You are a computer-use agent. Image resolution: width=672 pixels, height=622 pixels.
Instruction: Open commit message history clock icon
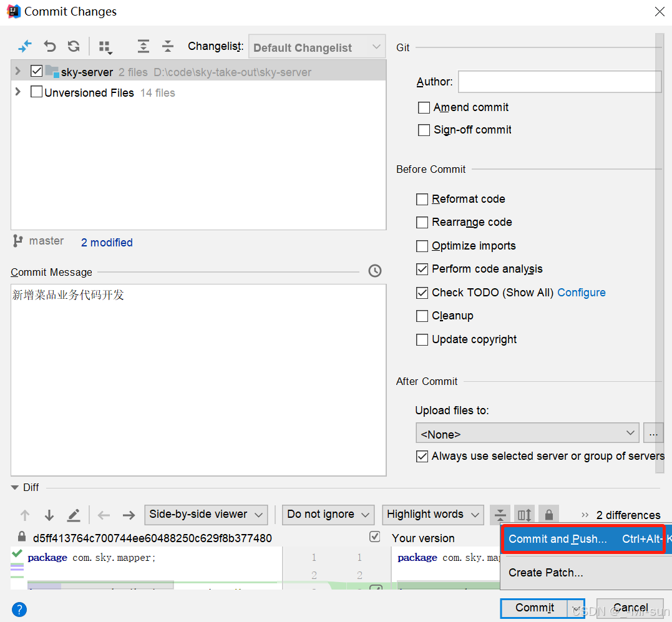[x=374, y=271]
